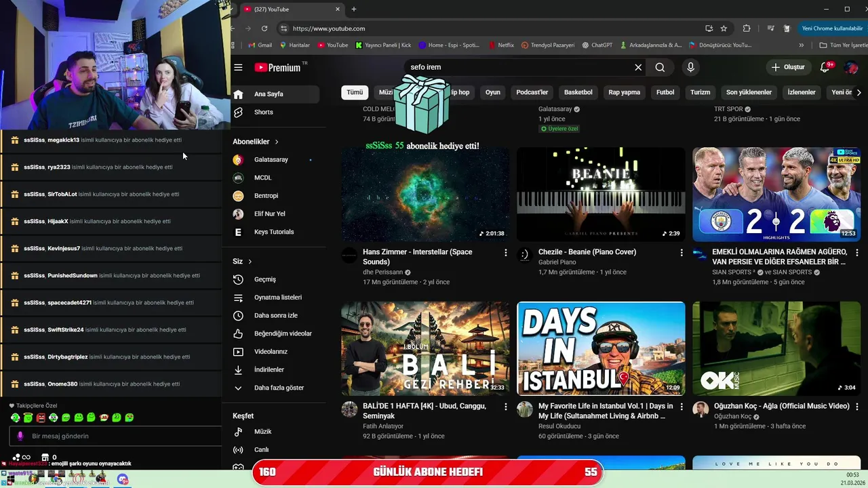Open options for My Favorite Life in Istanbul video
868x488 pixels.
coord(682,407)
